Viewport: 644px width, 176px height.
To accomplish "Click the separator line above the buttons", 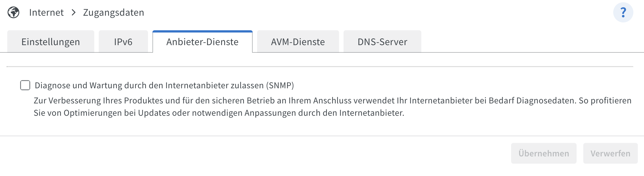I will [x=322, y=136].
